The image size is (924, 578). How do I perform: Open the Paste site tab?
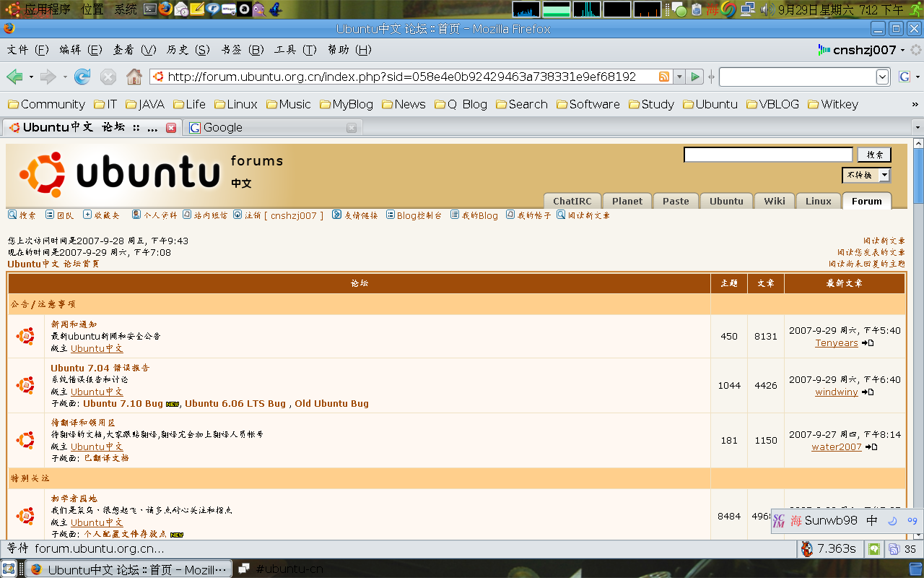pos(676,201)
